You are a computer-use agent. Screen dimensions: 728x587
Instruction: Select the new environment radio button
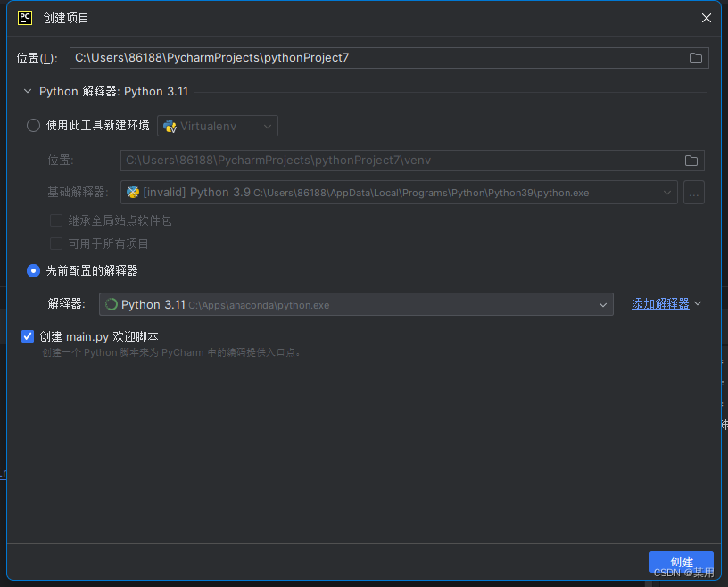coord(33,126)
